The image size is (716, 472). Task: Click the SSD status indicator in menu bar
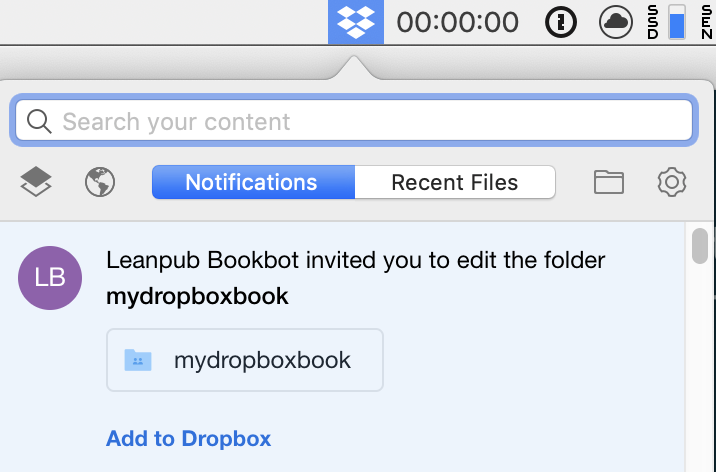[x=652, y=21]
